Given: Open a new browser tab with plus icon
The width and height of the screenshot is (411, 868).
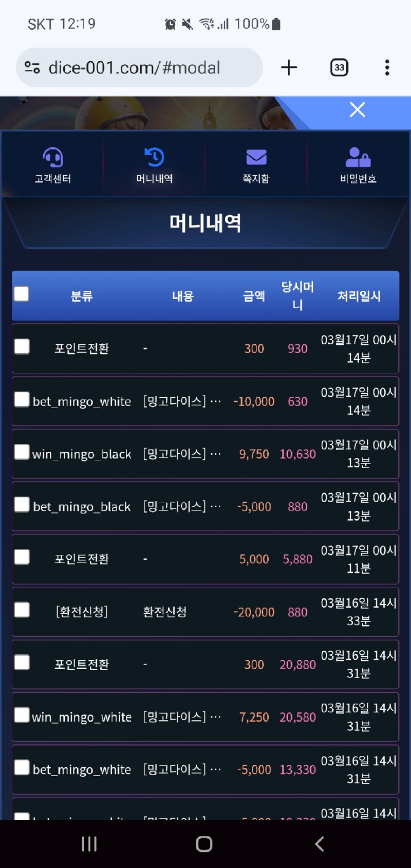Looking at the screenshot, I should pos(289,67).
